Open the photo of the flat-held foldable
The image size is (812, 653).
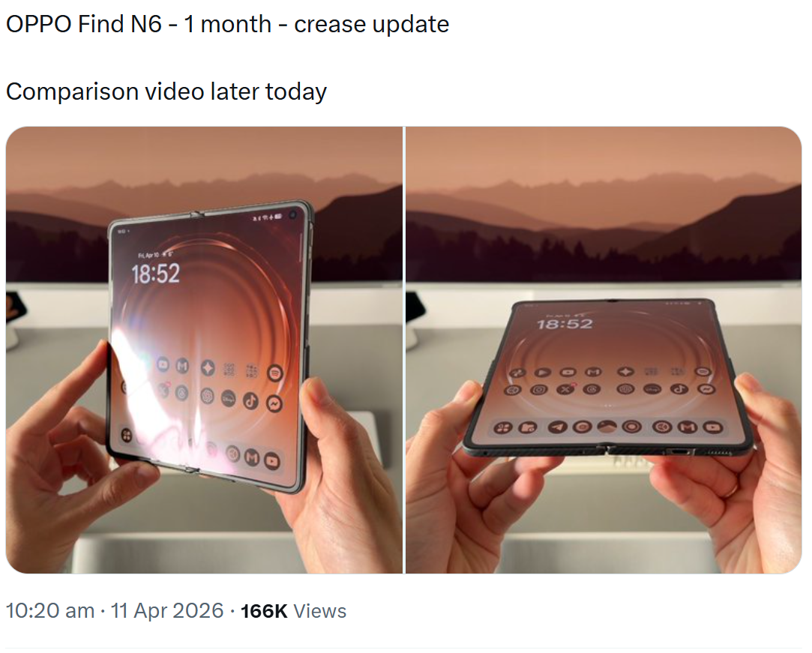(x=604, y=349)
